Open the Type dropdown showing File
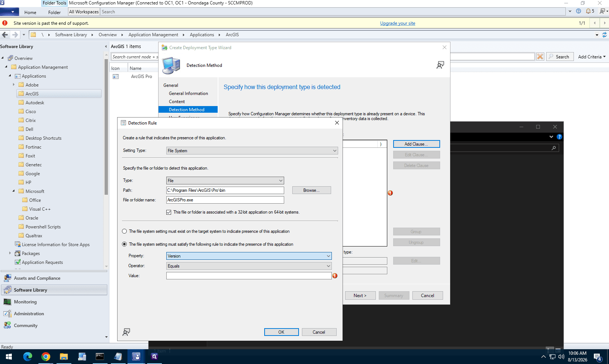Screen dimensions: 609x364 click(x=225, y=181)
